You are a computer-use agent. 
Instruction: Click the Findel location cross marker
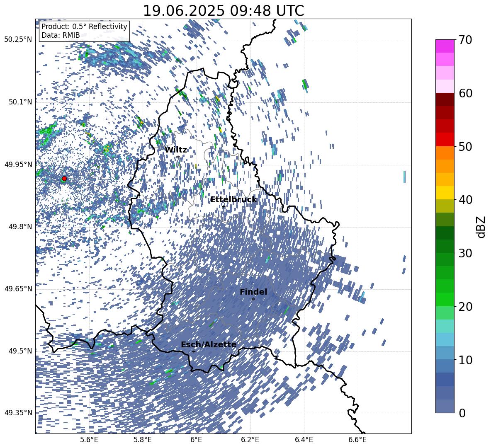click(x=253, y=299)
